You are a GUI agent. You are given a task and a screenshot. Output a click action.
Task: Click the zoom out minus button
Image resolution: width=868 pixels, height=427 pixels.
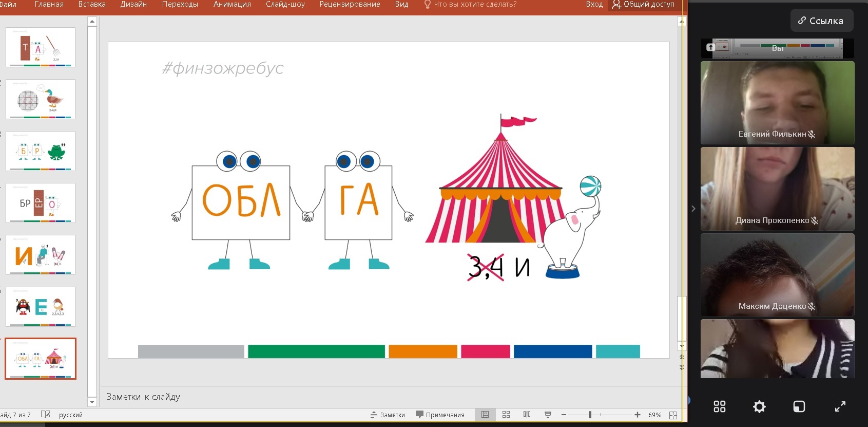[x=564, y=415]
